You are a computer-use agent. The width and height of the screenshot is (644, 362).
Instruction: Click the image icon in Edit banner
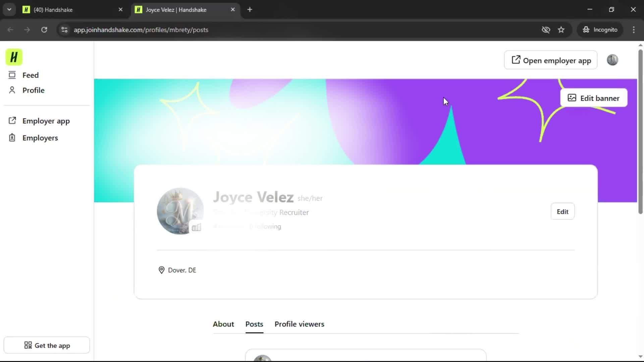coord(572,98)
